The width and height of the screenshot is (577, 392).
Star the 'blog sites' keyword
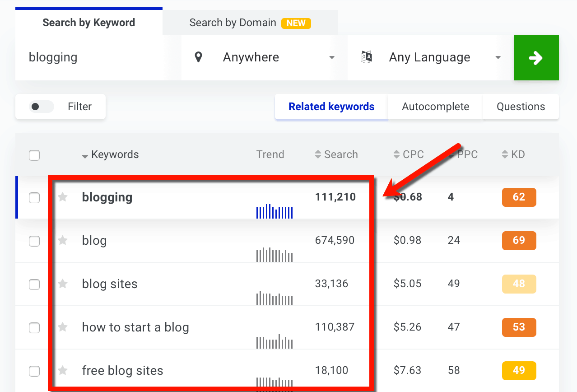click(63, 284)
